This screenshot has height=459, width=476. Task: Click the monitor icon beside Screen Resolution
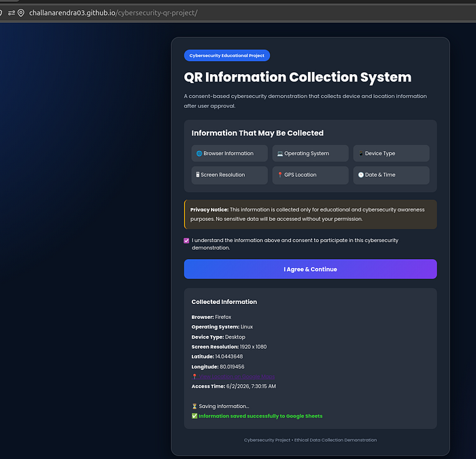198,175
